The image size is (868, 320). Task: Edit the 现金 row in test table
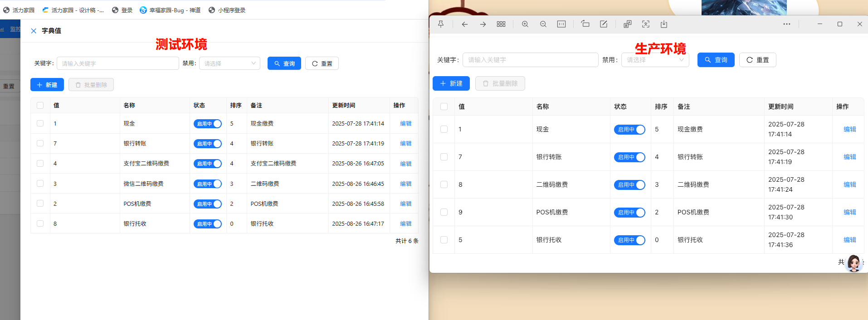click(x=406, y=123)
